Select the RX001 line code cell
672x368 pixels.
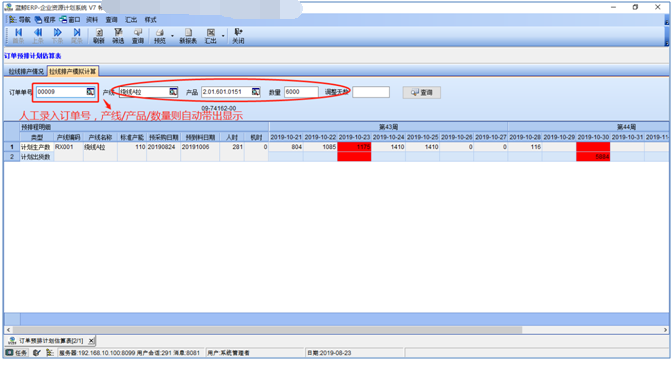(x=69, y=147)
